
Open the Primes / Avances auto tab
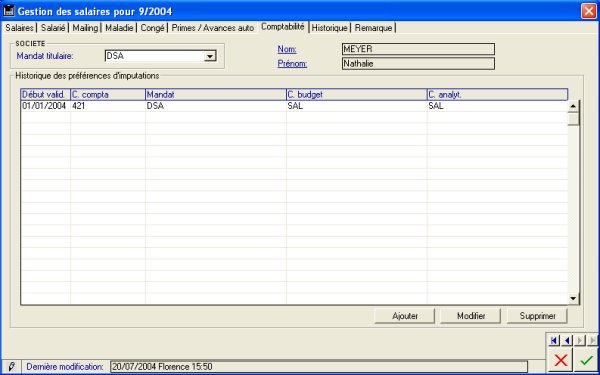(x=212, y=28)
